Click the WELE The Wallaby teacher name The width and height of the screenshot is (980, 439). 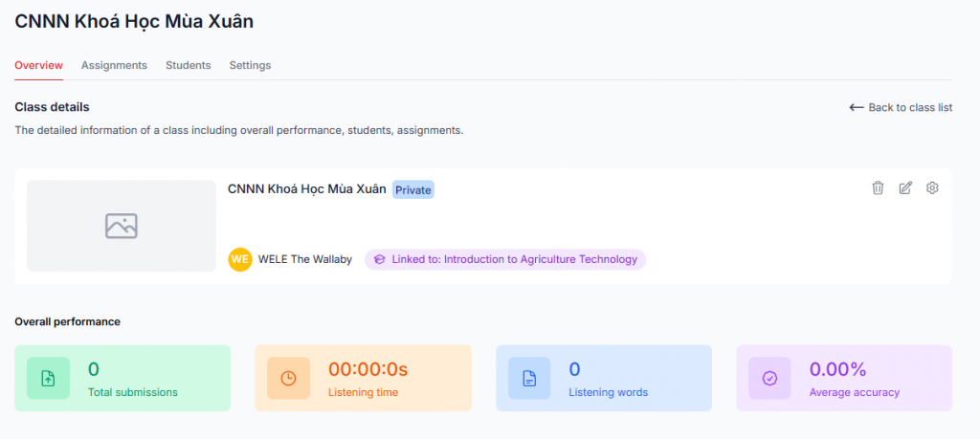pyautogui.click(x=305, y=259)
